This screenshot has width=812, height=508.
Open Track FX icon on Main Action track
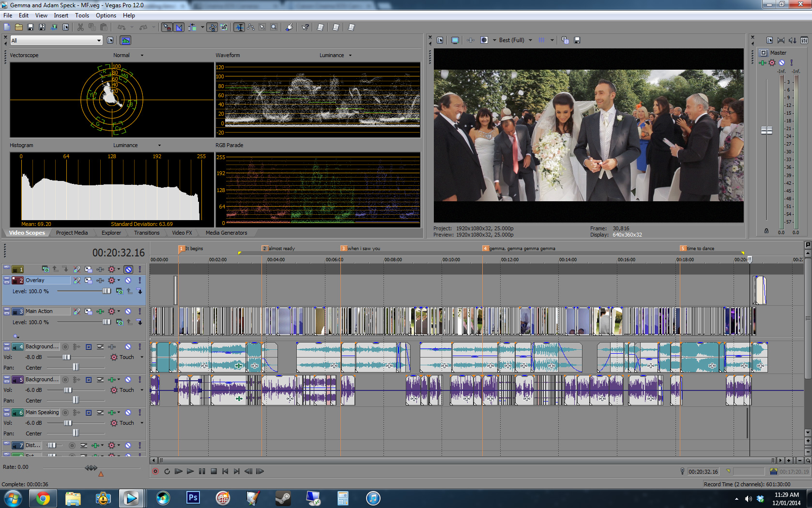pos(100,311)
